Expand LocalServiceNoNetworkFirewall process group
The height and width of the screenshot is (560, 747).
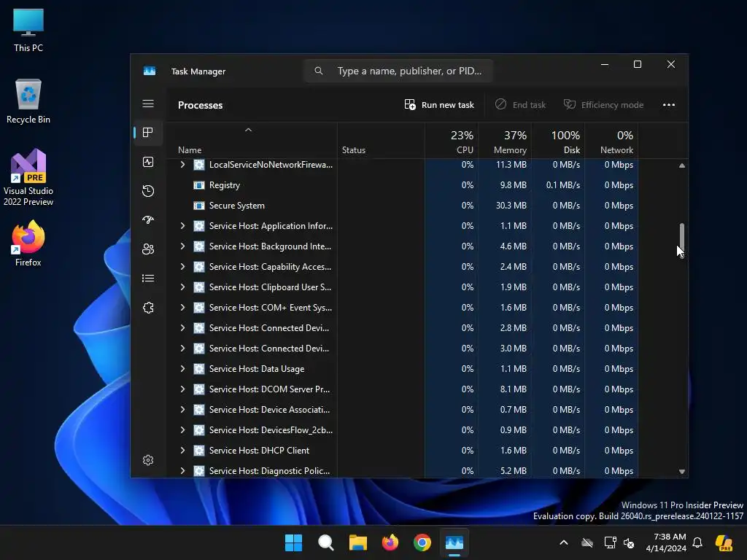pyautogui.click(x=182, y=165)
